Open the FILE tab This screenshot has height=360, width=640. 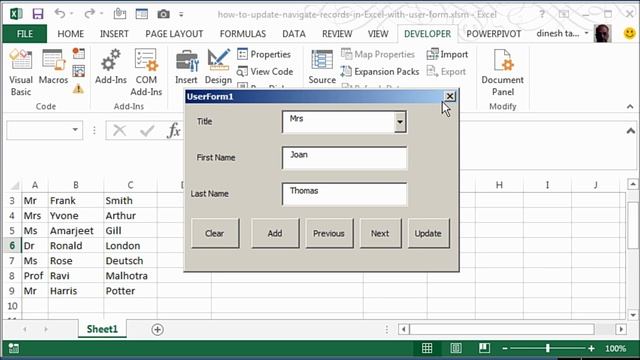tap(24, 34)
